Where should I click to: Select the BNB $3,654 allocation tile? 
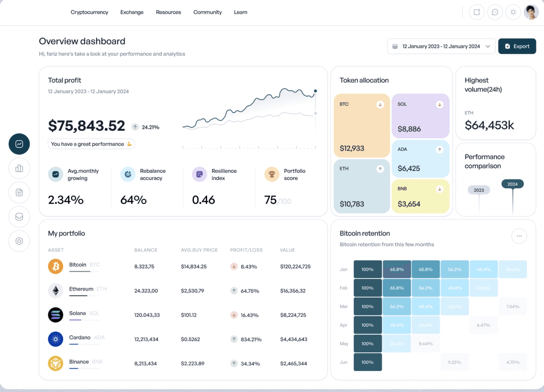click(420, 196)
